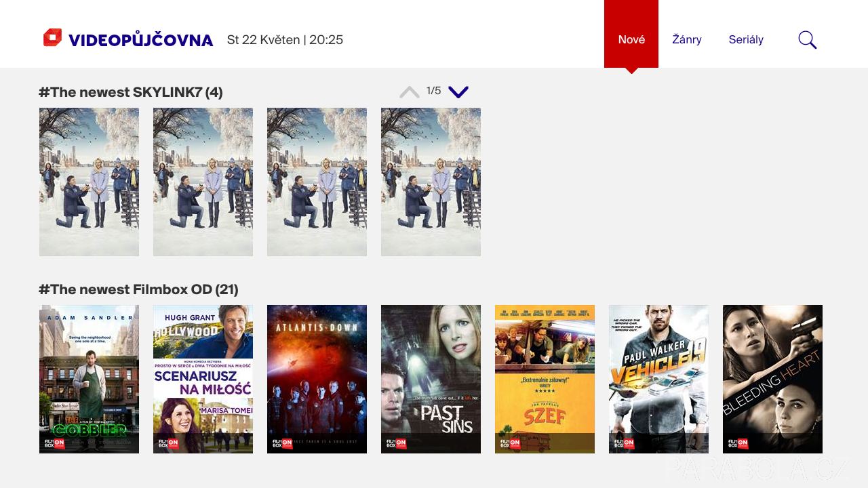Select Bleeding Heart movie poster
Screen dimensions: 868x488
772,379
